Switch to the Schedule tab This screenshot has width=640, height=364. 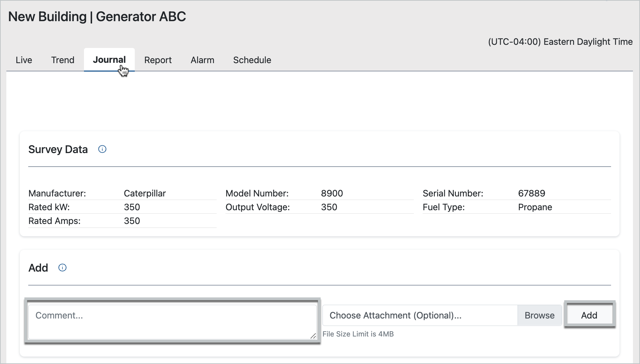(252, 60)
